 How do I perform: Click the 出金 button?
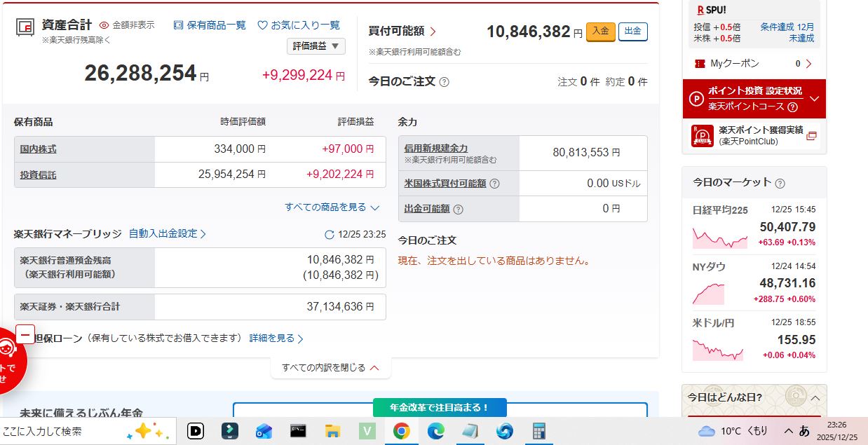(632, 32)
